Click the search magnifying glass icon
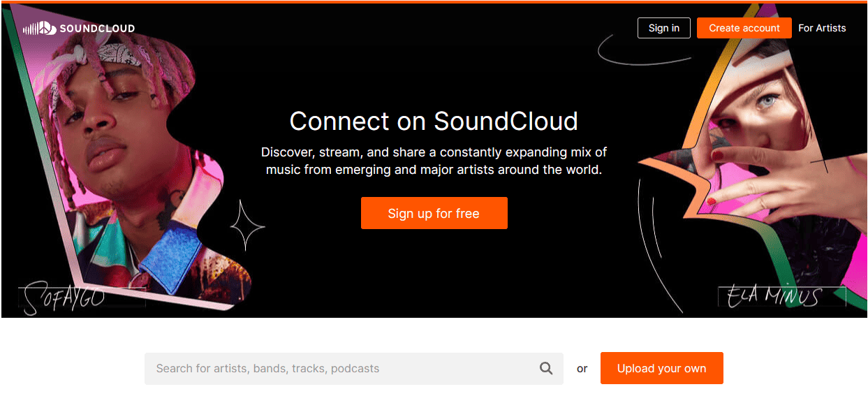868x410 pixels. [545, 368]
